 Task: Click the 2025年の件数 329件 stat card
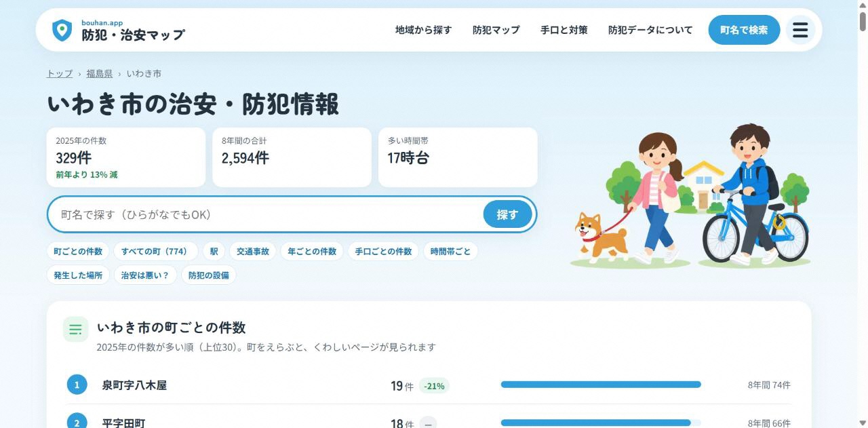tap(126, 157)
